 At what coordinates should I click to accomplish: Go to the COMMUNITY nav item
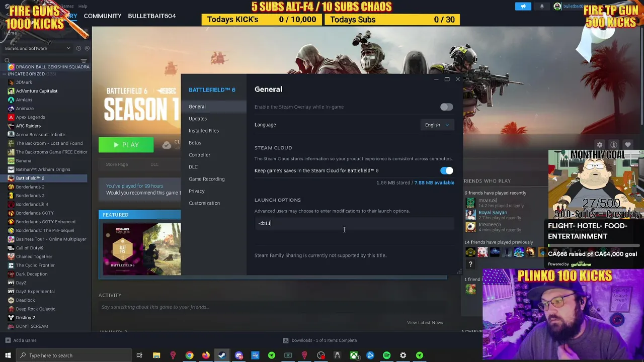click(x=103, y=16)
